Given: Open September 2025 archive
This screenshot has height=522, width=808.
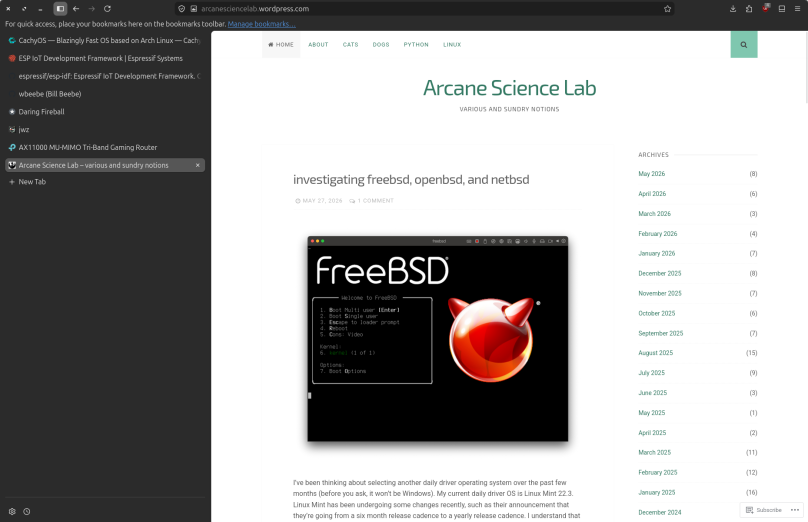Looking at the screenshot, I should [661, 333].
